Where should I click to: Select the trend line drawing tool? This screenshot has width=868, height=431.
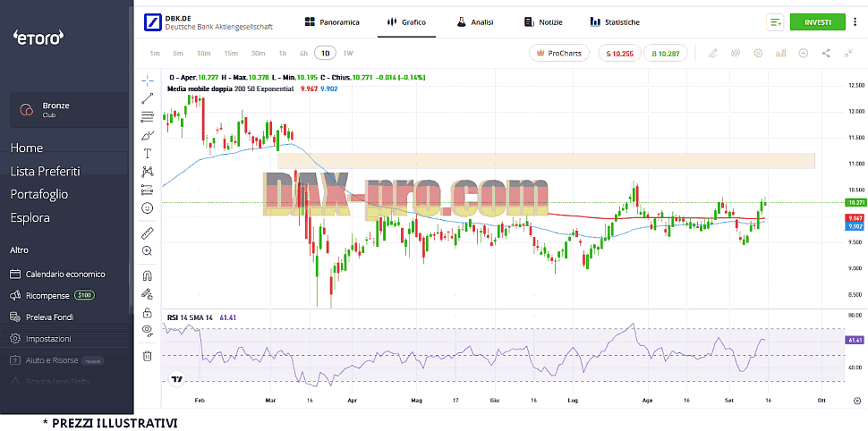tap(148, 99)
